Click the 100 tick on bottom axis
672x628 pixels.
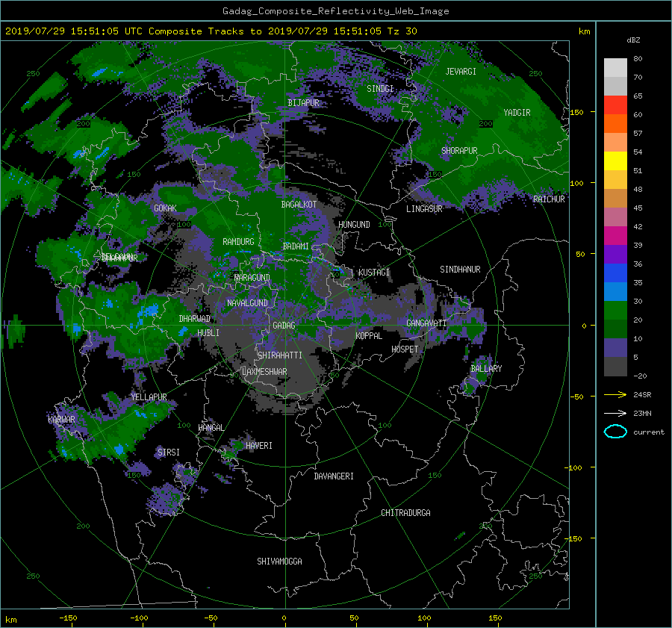[424, 618]
